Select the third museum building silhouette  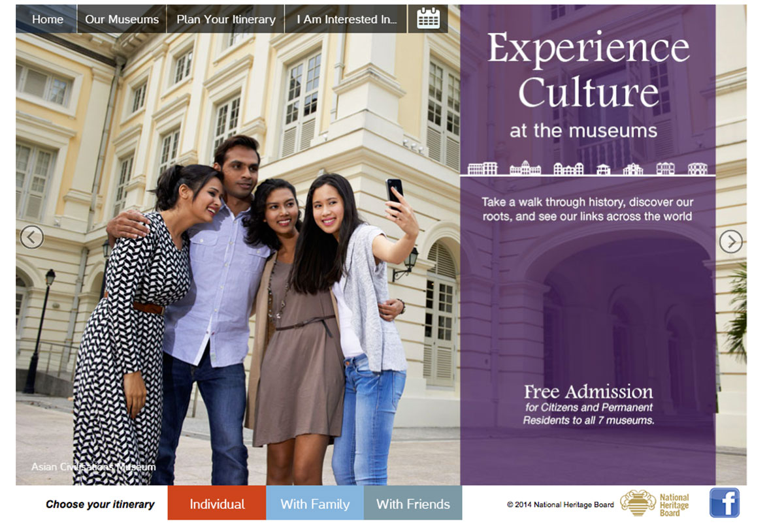coord(568,168)
